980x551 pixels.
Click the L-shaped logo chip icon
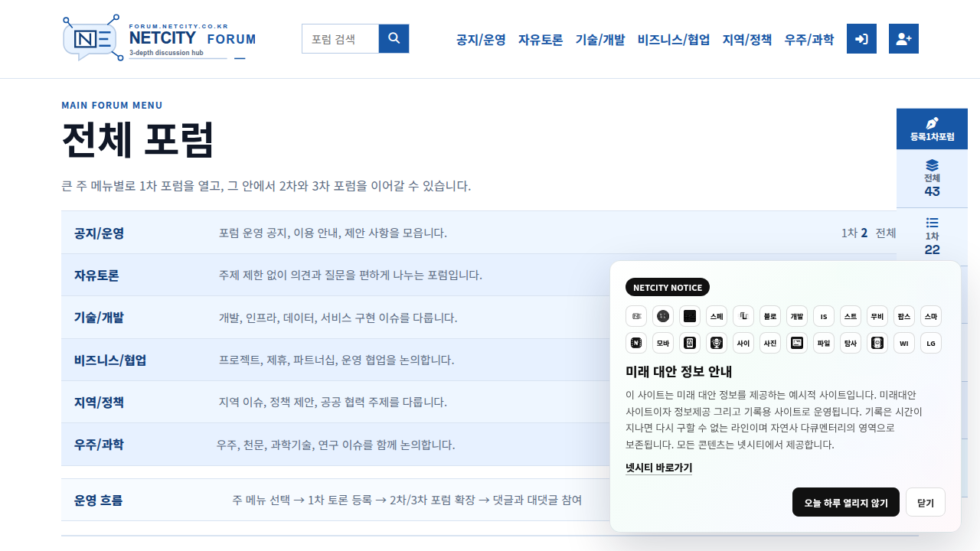(x=743, y=316)
